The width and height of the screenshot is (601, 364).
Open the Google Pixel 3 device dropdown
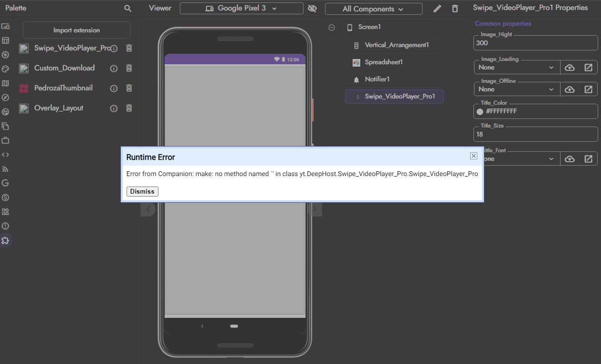pos(241,8)
